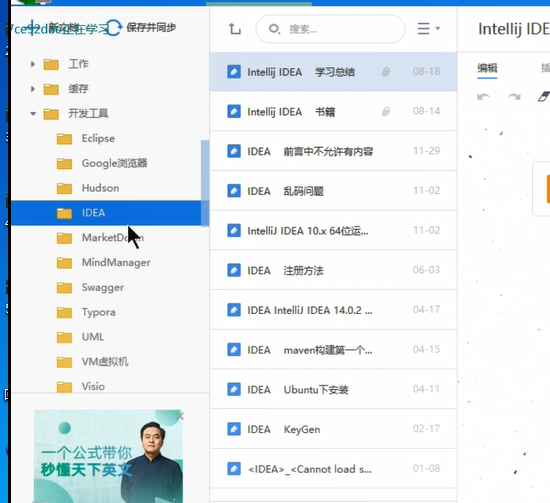
Task: Click note icon beside IDEA KeyGen
Action: 234,429
